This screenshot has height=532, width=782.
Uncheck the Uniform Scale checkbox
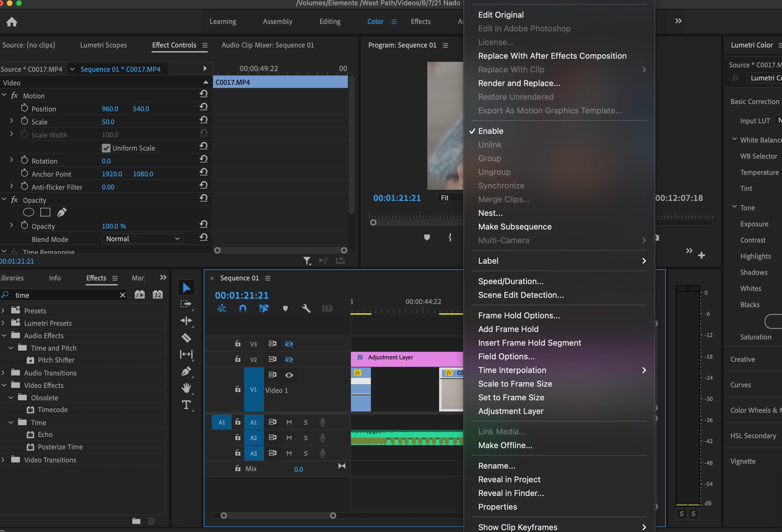(x=106, y=148)
